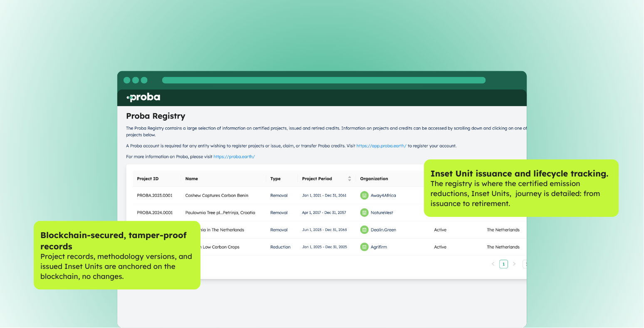Go to pagination page 1
This screenshot has height=328, width=644.
[x=504, y=264]
